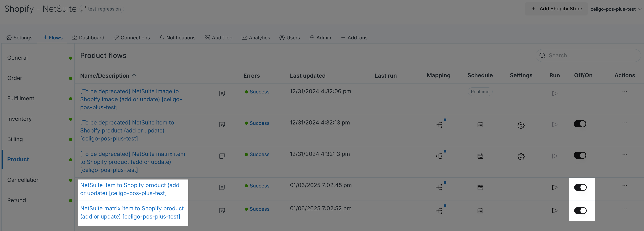Open mapping for deprecated NetSuite item flow
Image resolution: width=644 pixels, height=231 pixels.
tap(439, 125)
